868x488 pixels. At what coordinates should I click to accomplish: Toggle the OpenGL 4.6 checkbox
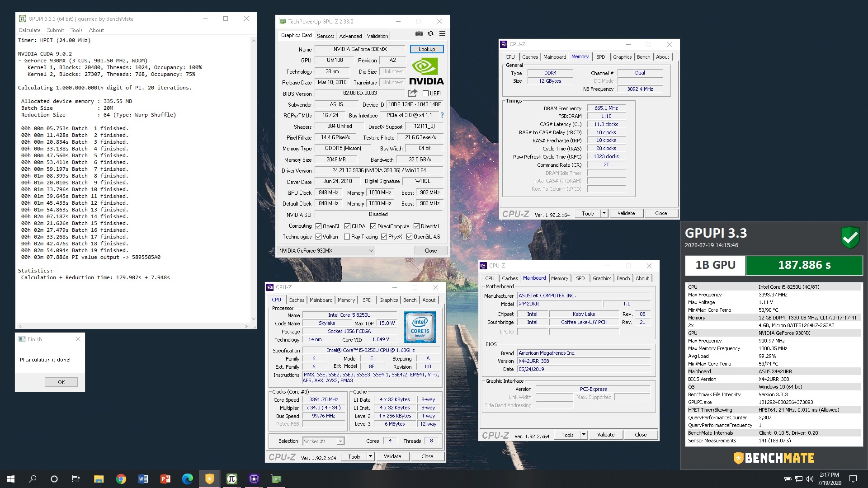pyautogui.click(x=409, y=237)
